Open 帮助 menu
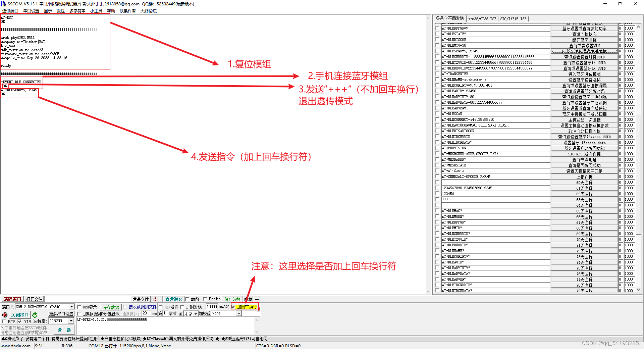The width and height of the screenshot is (644, 349). click(111, 11)
